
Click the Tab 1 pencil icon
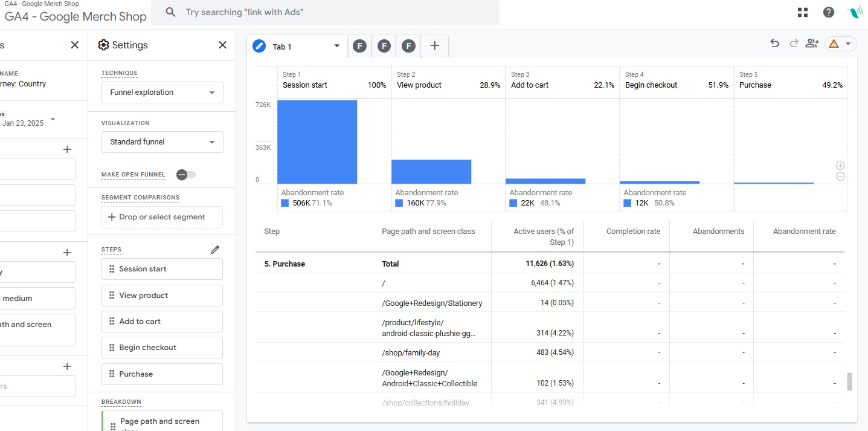(x=259, y=46)
